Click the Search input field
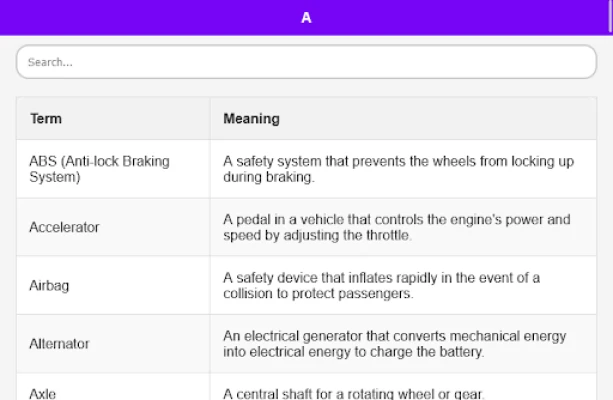 click(x=306, y=62)
